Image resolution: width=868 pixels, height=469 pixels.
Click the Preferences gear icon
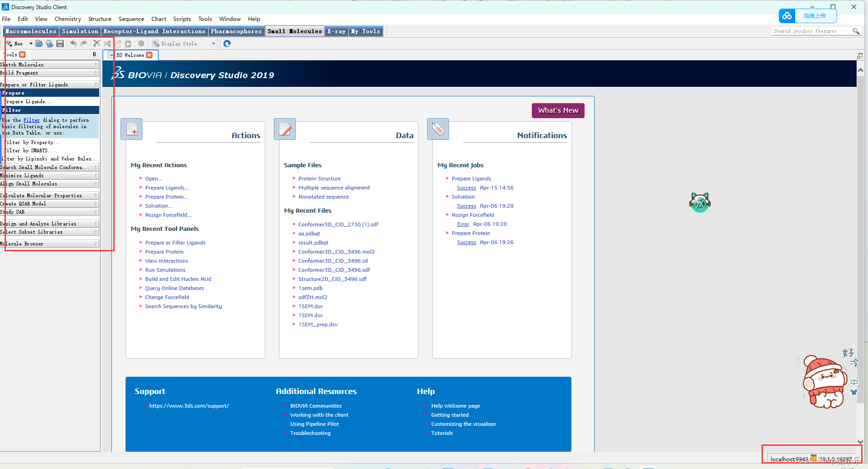pos(141,44)
